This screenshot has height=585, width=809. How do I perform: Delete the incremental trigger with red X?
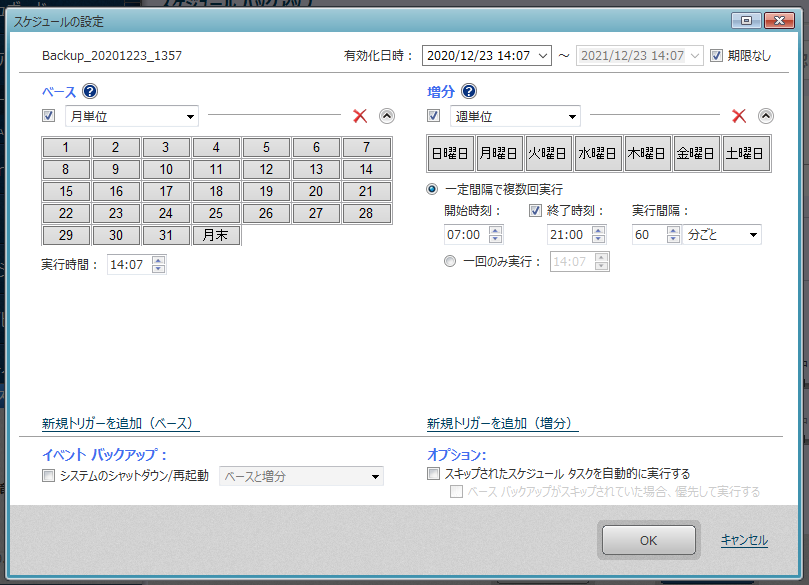(x=739, y=116)
